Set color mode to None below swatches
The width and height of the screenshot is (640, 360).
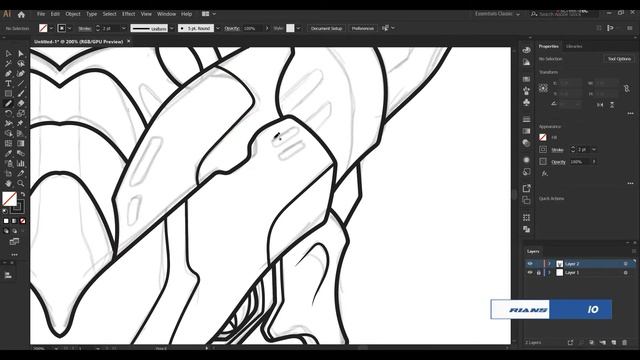[22, 221]
